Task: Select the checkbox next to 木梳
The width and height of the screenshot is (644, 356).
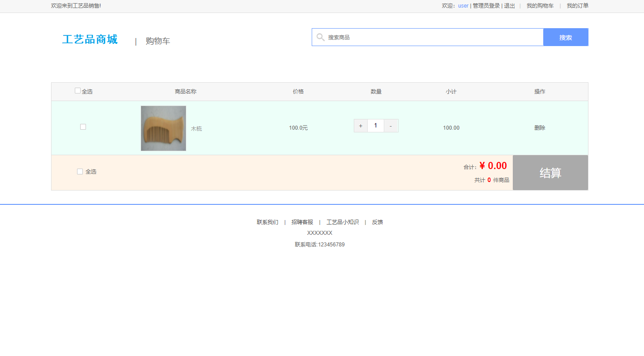Action: 83,127
